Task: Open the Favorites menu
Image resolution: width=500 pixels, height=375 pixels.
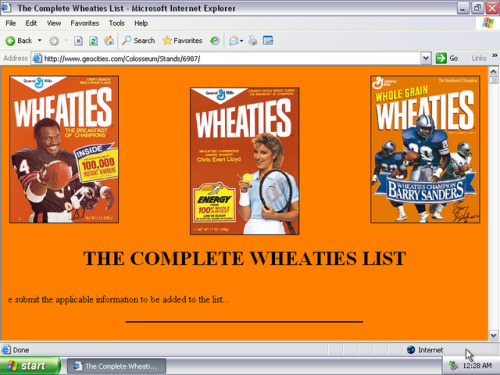Action: pos(85,23)
